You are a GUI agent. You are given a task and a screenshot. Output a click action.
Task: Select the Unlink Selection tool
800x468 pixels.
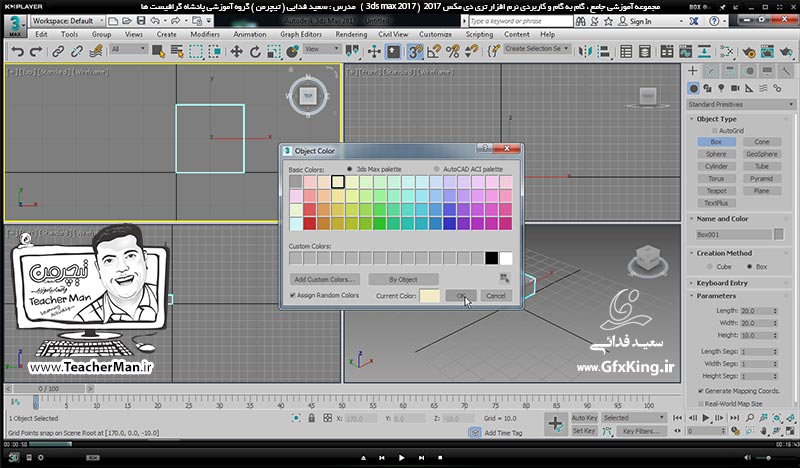point(77,52)
